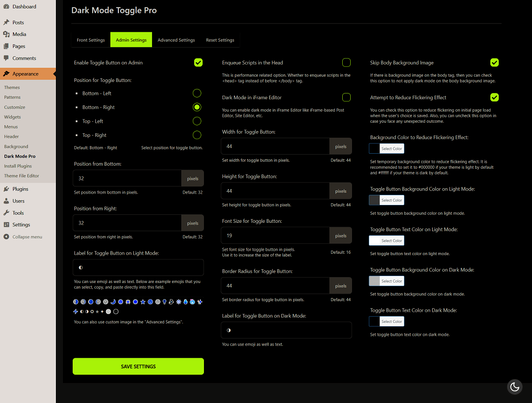
Task: Open Menus under Appearance
Action: (x=11, y=127)
